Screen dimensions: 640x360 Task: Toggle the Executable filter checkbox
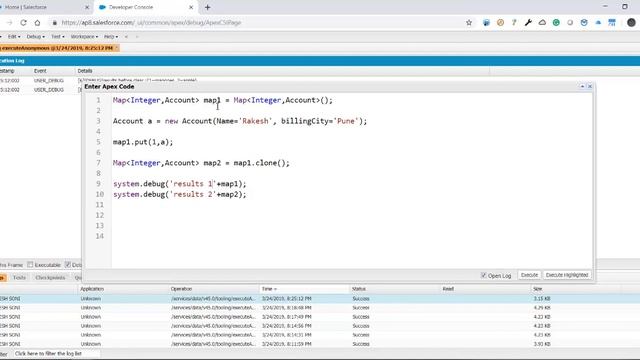coord(30,265)
